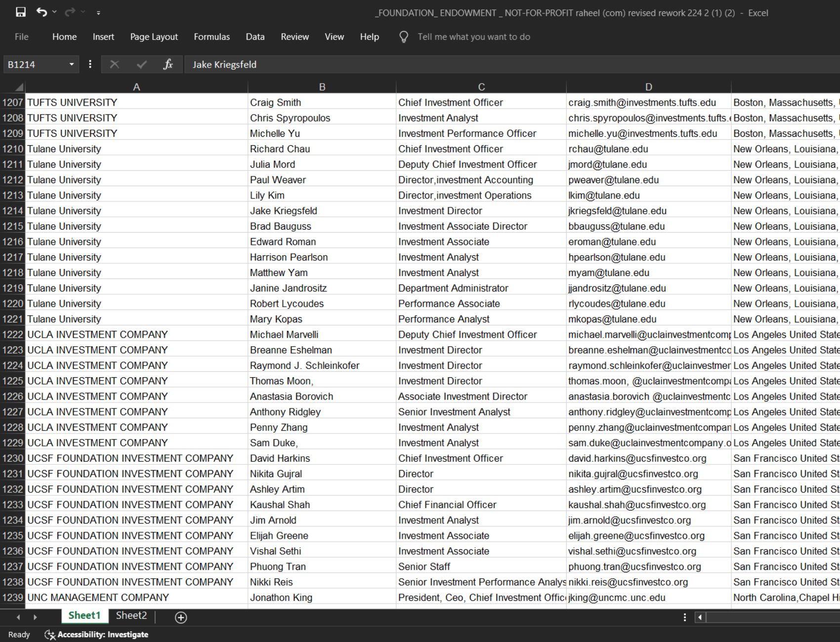
Task: Click cell containing Phuong Tran
Action: [322, 566]
